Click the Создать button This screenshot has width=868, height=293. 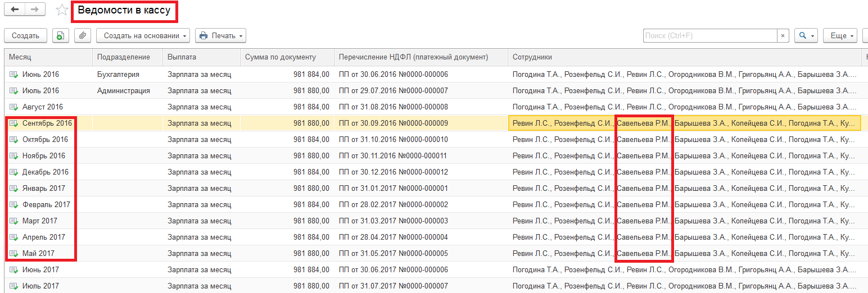click(25, 35)
